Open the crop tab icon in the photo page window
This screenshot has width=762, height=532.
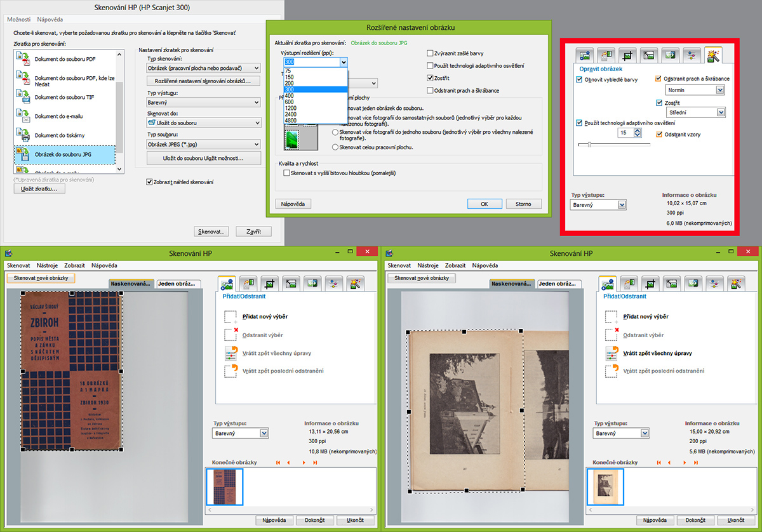[651, 284]
